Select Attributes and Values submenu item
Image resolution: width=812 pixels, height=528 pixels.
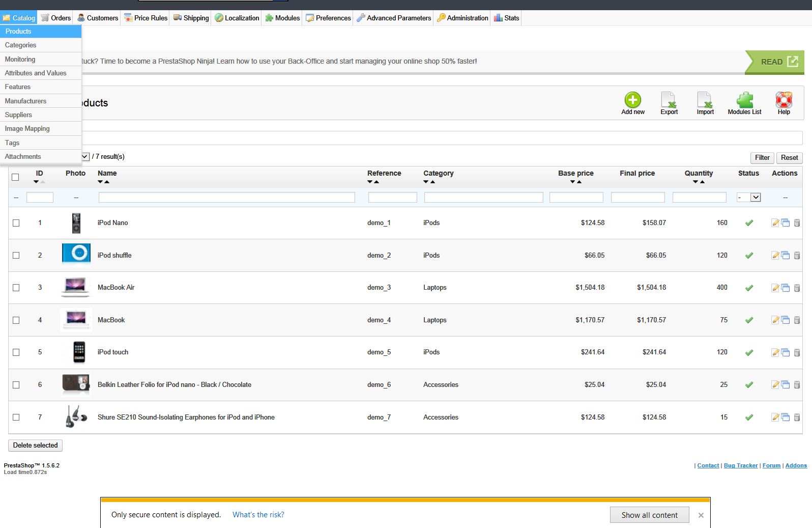[41, 73]
